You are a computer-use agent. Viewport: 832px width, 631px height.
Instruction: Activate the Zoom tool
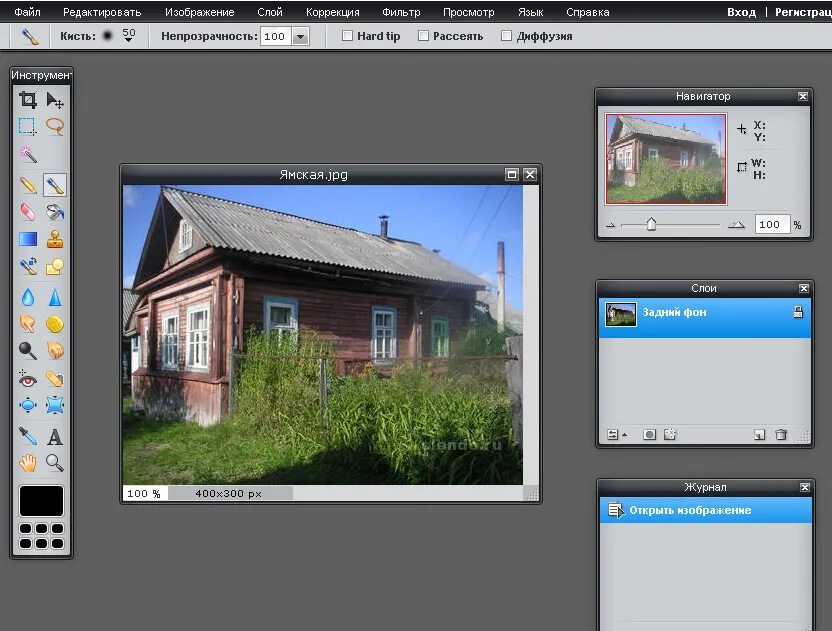point(55,460)
